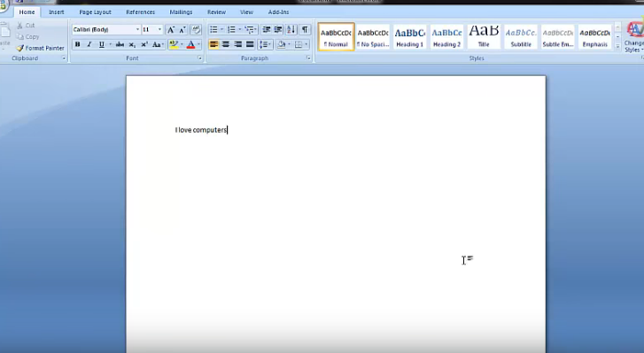Apply the Heading 2 style
Viewport: 644px width, 353px height.
[446, 37]
